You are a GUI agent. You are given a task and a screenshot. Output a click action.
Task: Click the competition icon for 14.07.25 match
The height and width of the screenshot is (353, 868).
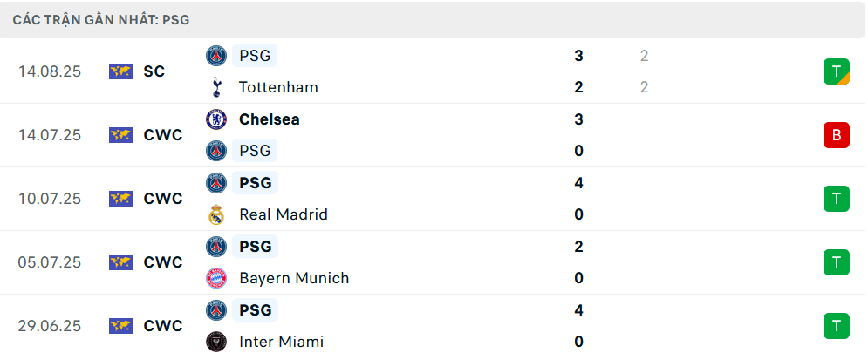pyautogui.click(x=120, y=135)
